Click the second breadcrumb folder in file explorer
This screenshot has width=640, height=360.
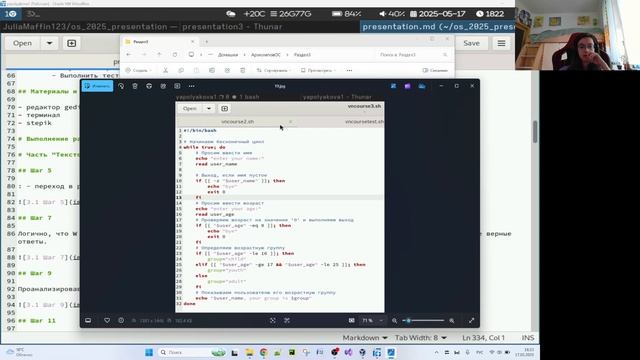266,54
